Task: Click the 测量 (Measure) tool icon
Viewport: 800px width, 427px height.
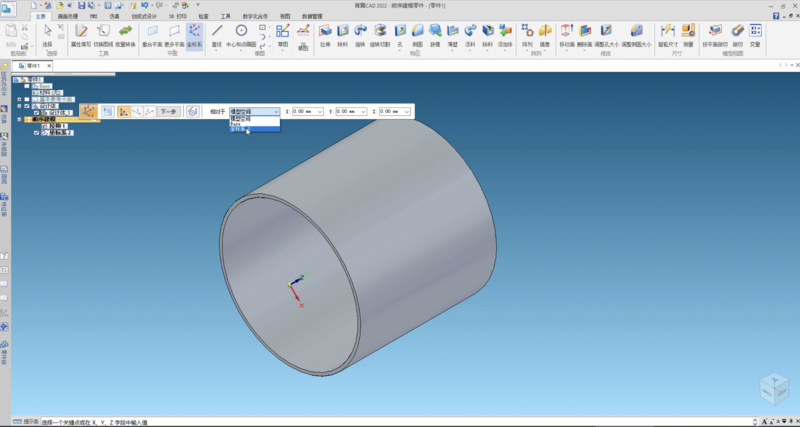Action: [688, 33]
